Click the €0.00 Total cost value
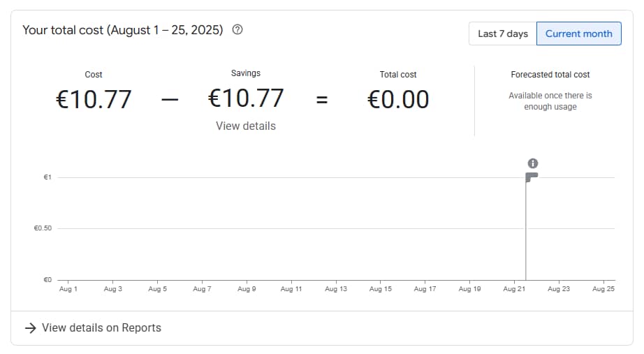Viewport: 644px width, 354px height. (x=398, y=99)
